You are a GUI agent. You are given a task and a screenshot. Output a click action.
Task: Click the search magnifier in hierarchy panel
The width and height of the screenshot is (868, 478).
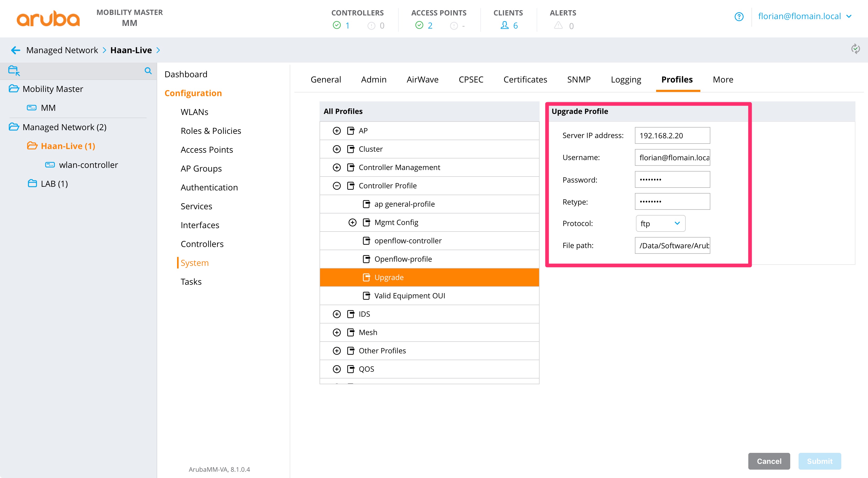148,71
